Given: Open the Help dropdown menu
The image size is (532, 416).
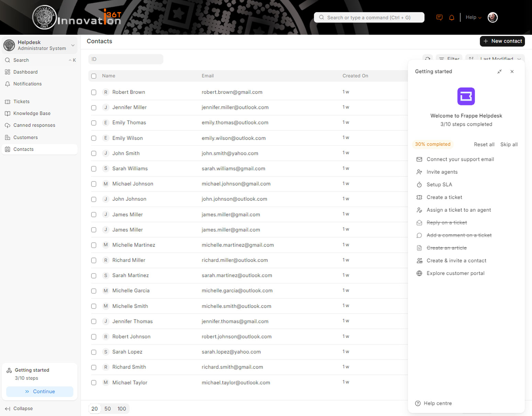Looking at the screenshot, I should [473, 18].
